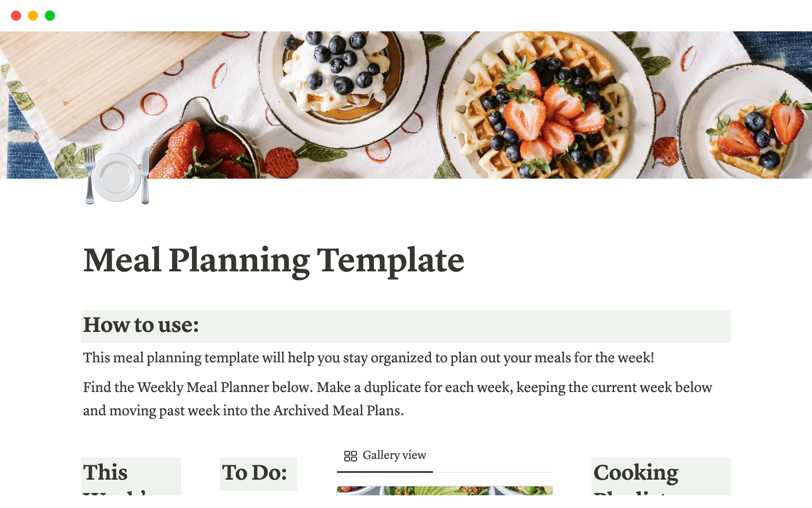
Task: Select the Gallery view icon next to its label
Action: 351,455
